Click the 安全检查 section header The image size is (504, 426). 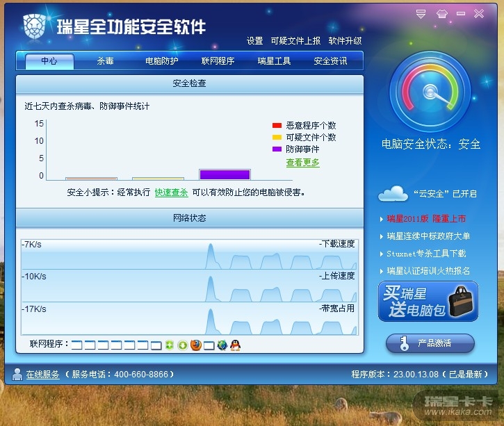pos(190,84)
